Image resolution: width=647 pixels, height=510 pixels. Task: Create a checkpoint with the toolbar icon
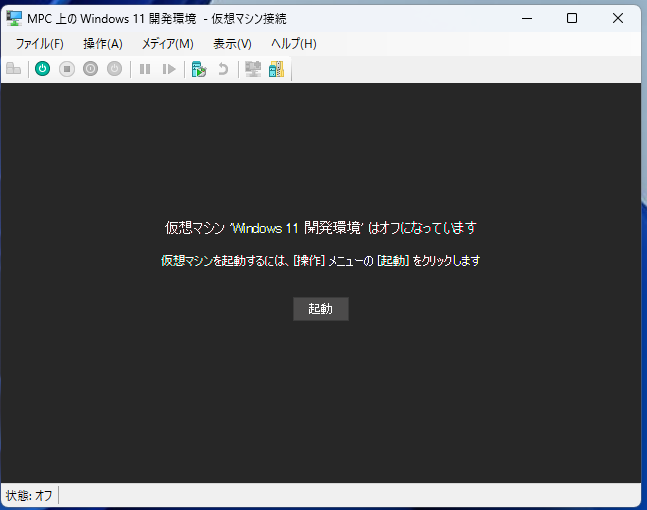coord(199,69)
